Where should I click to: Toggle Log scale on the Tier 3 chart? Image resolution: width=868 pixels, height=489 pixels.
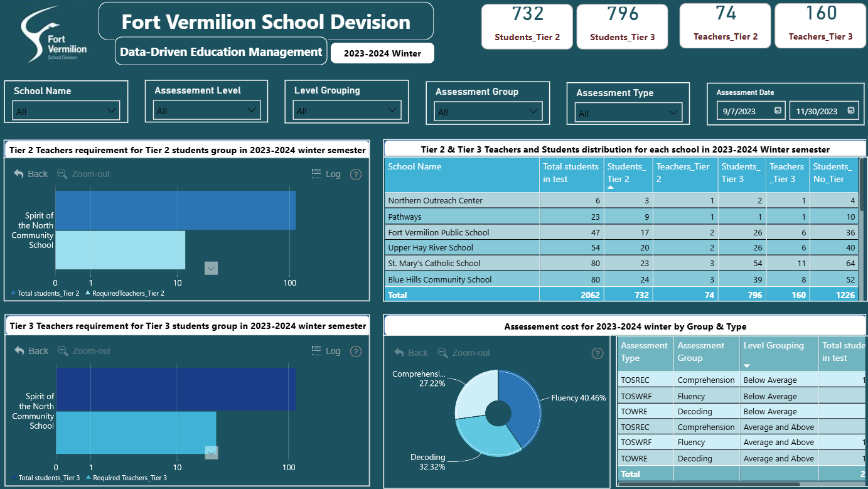326,351
